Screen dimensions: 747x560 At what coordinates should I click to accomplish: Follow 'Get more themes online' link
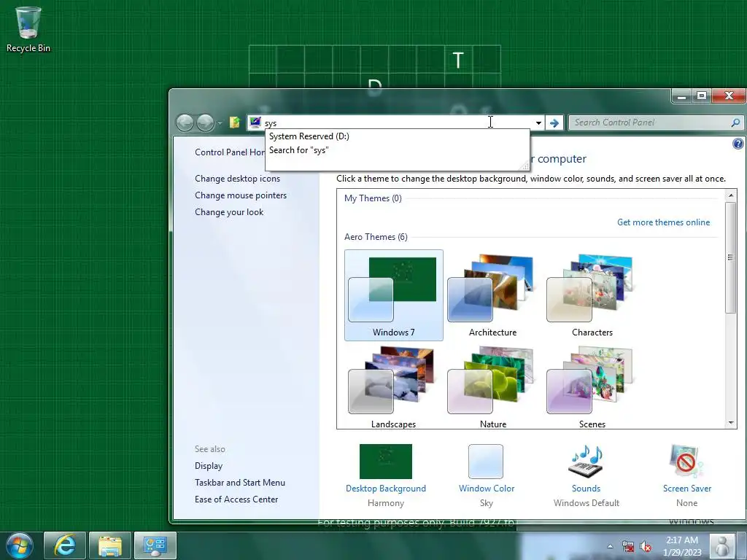pyautogui.click(x=663, y=222)
